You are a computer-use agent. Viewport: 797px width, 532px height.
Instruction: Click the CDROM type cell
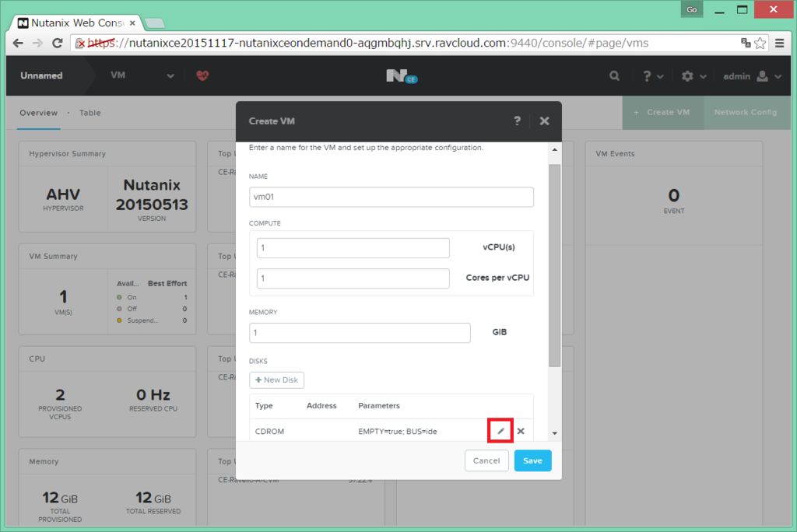269,432
